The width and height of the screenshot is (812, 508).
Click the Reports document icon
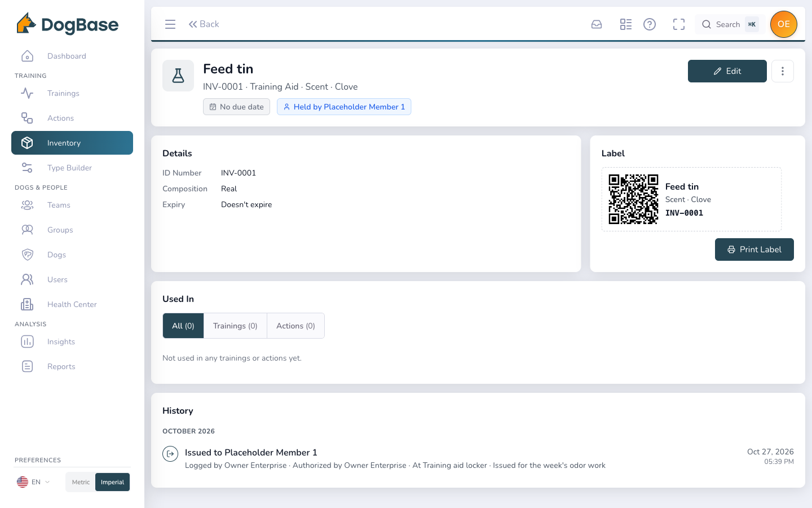point(27,366)
